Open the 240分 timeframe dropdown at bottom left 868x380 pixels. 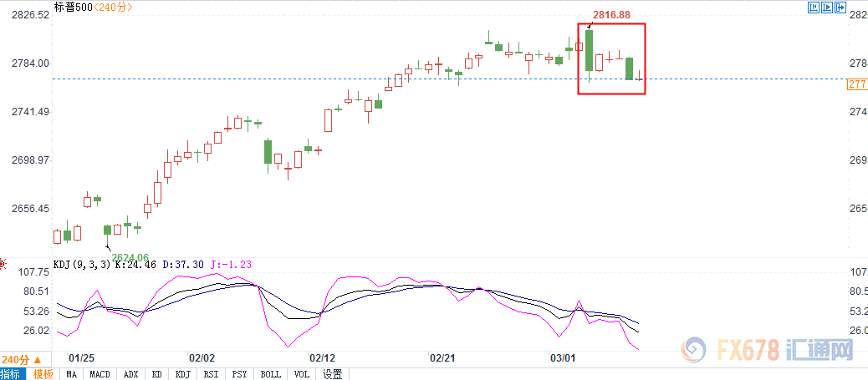pos(23,358)
